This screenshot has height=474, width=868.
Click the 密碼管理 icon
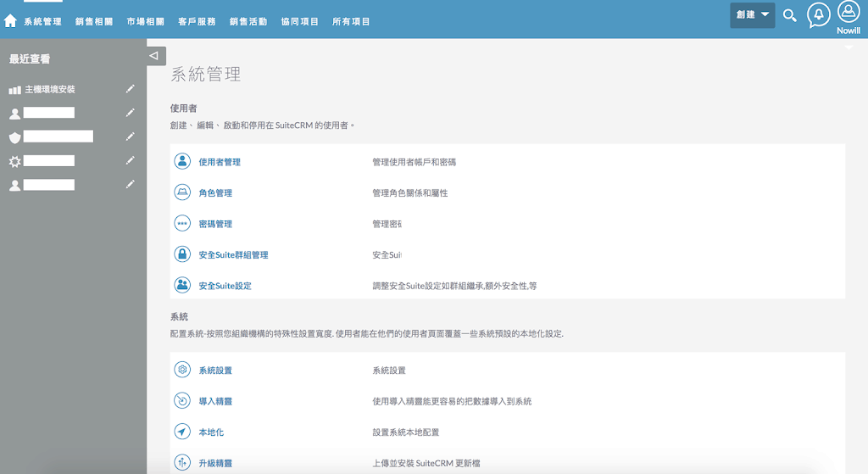(182, 224)
